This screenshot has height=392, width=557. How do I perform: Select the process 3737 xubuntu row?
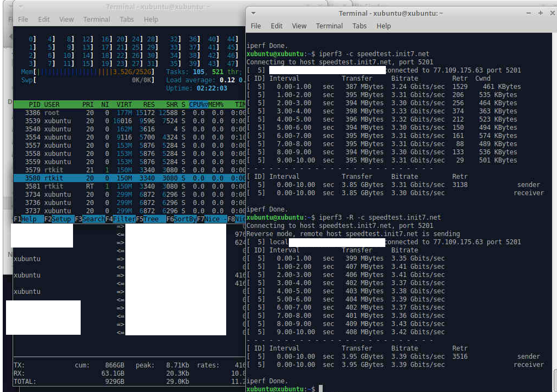pos(129,211)
